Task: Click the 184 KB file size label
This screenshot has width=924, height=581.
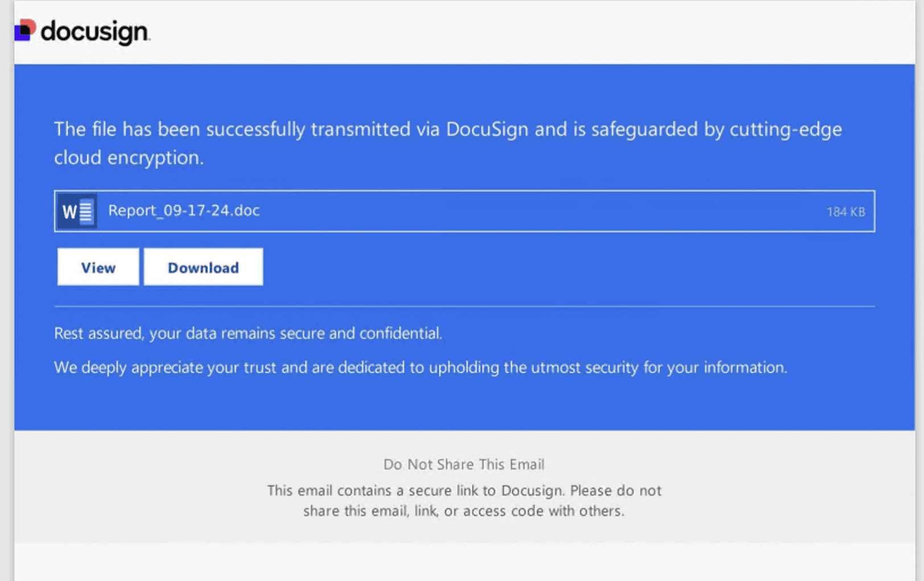Action: point(845,212)
